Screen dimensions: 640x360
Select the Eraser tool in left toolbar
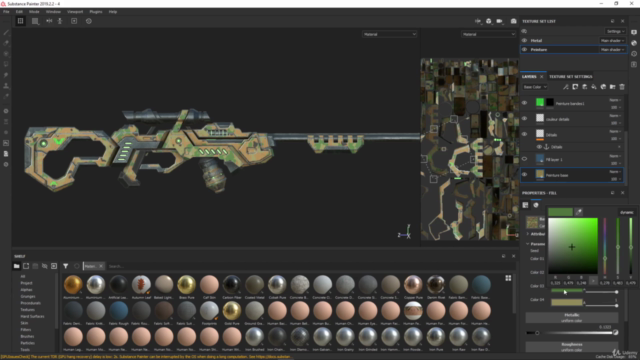pos(6,43)
